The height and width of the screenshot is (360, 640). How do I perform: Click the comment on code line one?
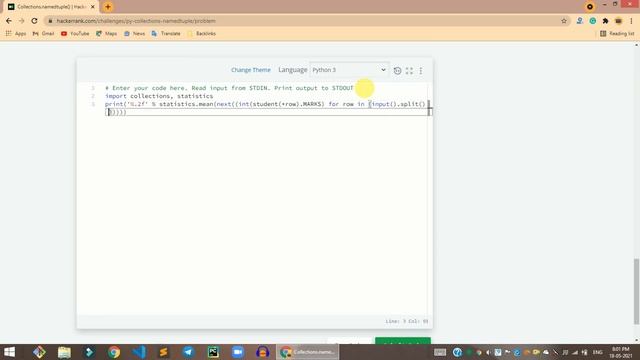[229, 88]
